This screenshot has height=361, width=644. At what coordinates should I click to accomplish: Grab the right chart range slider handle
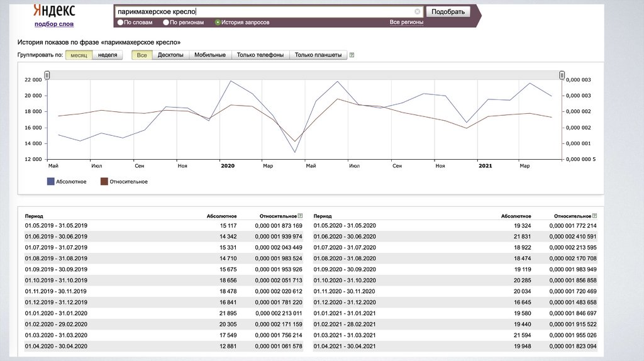(x=562, y=75)
